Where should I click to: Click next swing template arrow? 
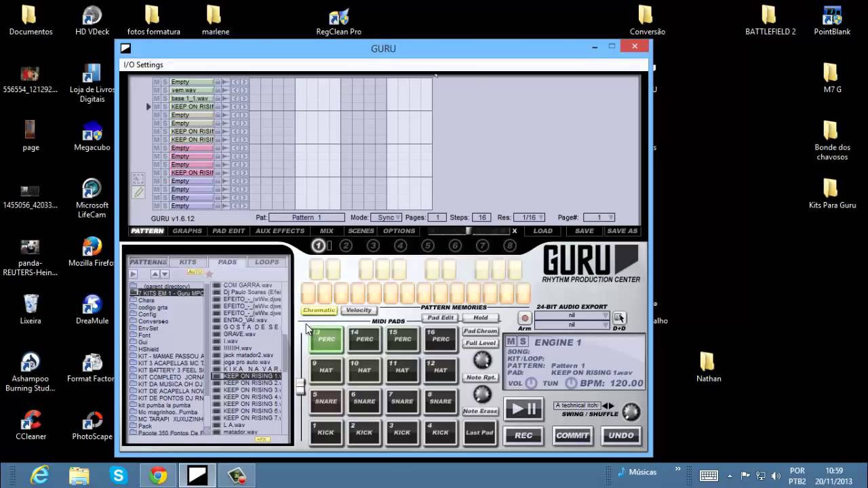612,405
